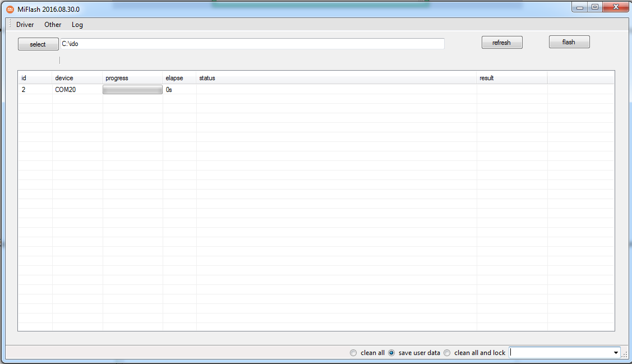Screen dimensions: 632x364
Task: Close the MiFlash window
Action: [616, 7]
